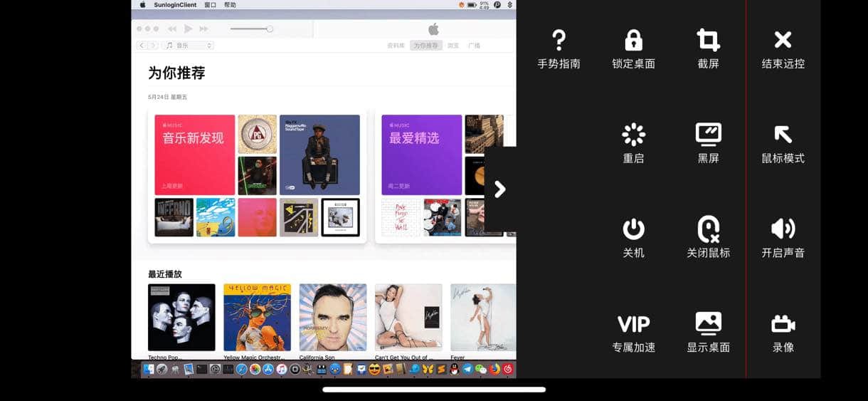The width and height of the screenshot is (868, 401).
Task: Click the battery status icon in menu bar
Action: 472,4
